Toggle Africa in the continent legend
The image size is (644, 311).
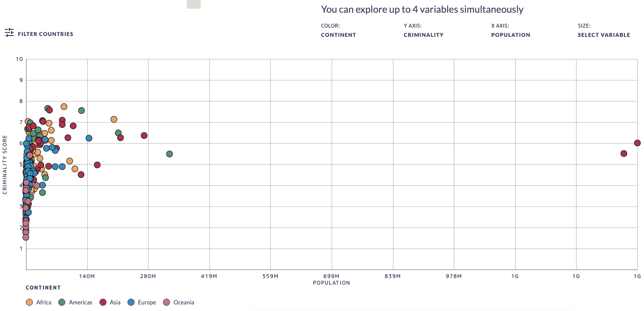point(44,302)
